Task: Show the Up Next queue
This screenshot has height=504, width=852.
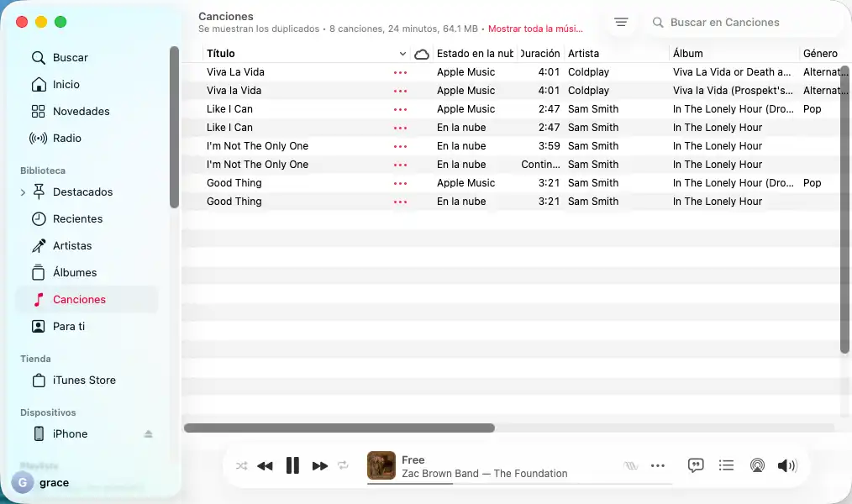Action: click(x=726, y=465)
